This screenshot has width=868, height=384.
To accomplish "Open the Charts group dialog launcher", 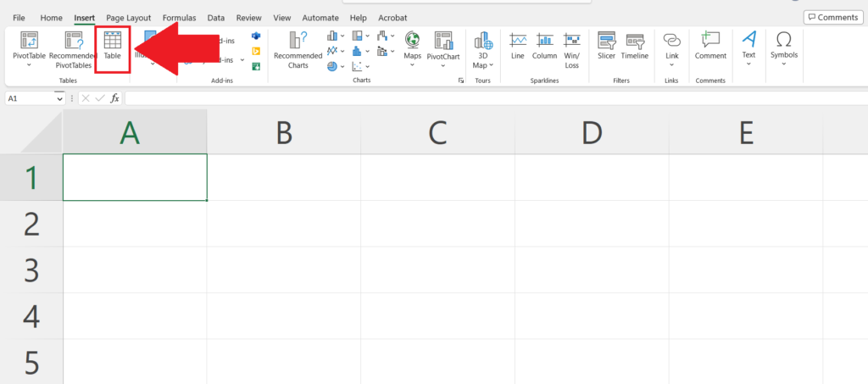I will click(461, 81).
